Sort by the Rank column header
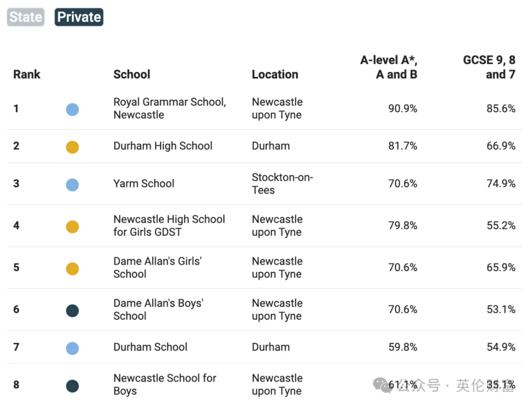Viewport: 532px width, 407px height. click(27, 74)
